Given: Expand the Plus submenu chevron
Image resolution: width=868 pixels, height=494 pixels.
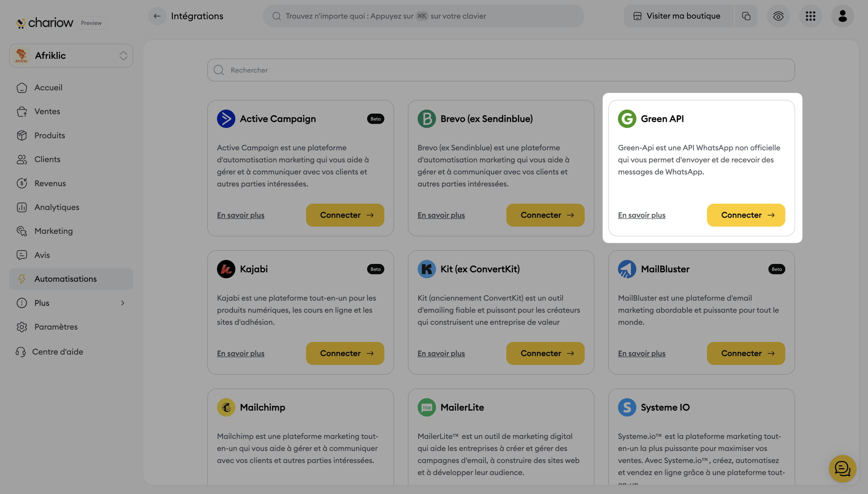Looking at the screenshot, I should click(x=123, y=303).
